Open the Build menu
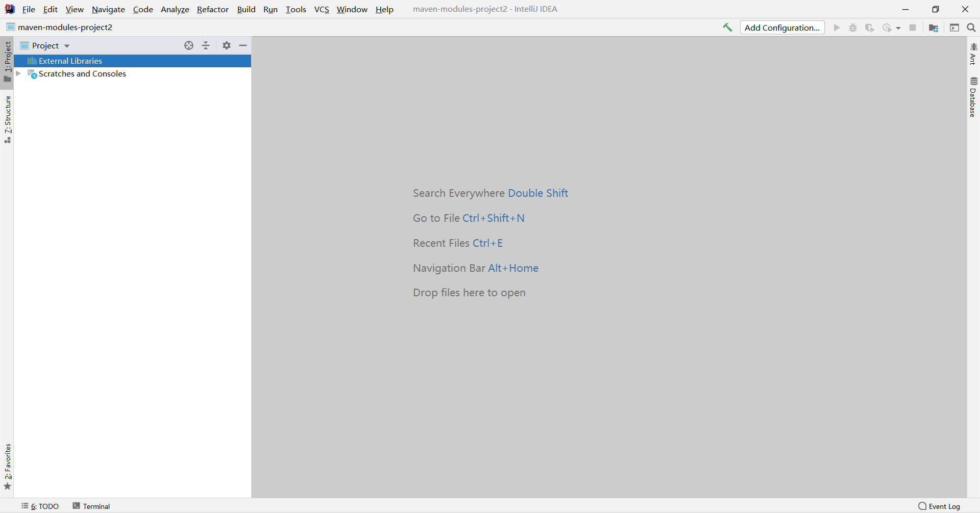The height and width of the screenshot is (513, 980). point(246,9)
